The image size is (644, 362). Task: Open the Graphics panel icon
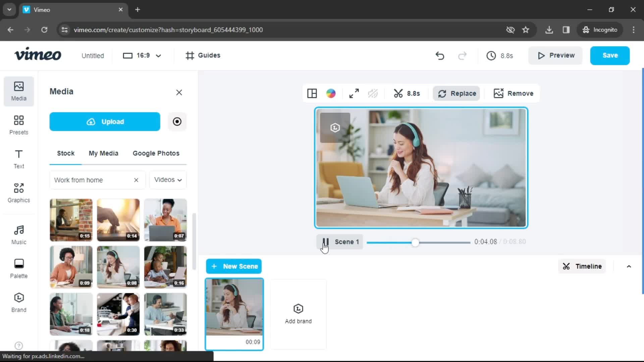(18, 193)
